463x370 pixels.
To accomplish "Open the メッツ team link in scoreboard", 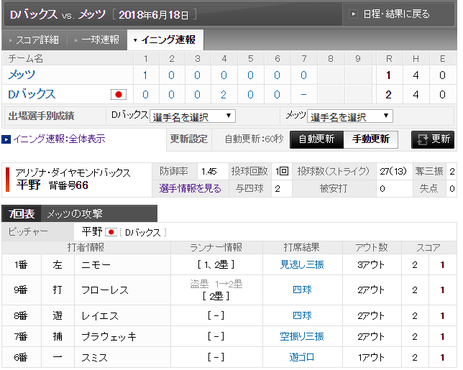I will pyautogui.click(x=22, y=75).
